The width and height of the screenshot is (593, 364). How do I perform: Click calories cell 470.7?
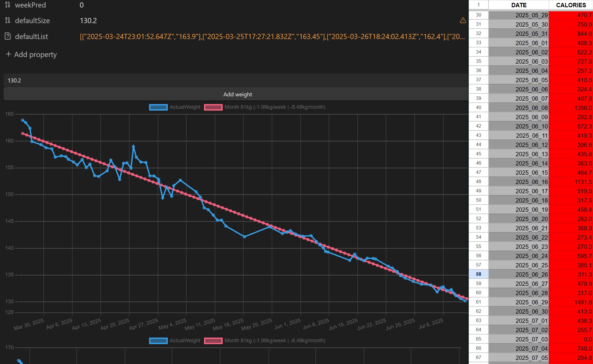(x=571, y=15)
